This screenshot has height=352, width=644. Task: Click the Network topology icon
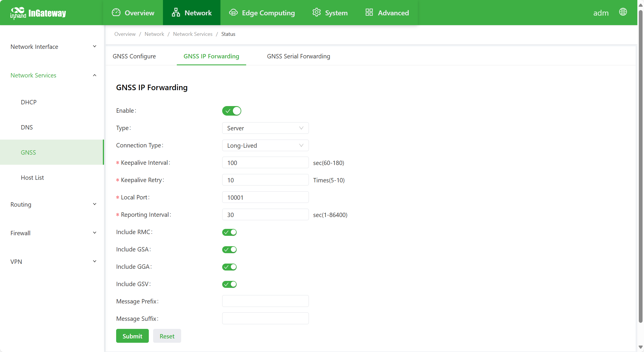pyautogui.click(x=176, y=12)
